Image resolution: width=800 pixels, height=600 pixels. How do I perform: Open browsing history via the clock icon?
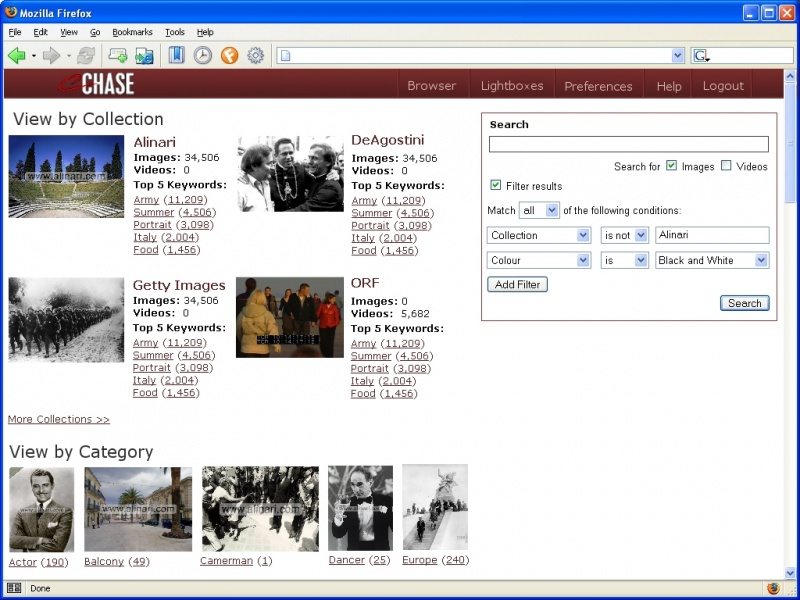click(x=203, y=55)
